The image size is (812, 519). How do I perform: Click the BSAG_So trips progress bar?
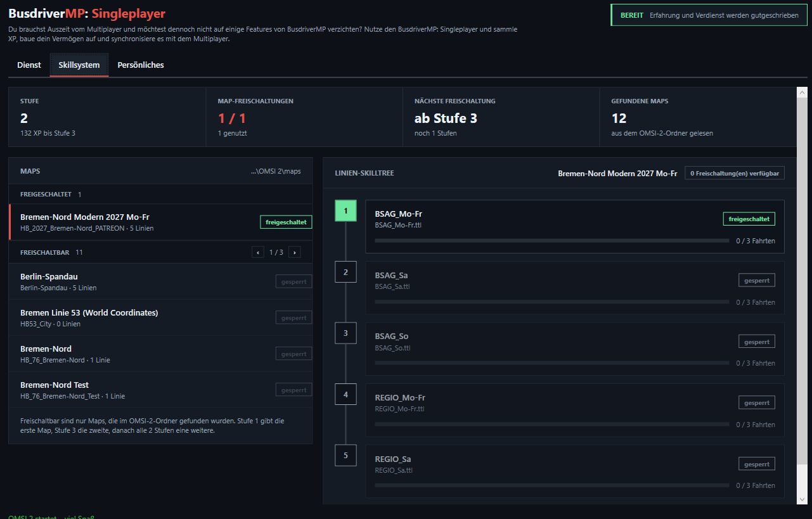552,363
